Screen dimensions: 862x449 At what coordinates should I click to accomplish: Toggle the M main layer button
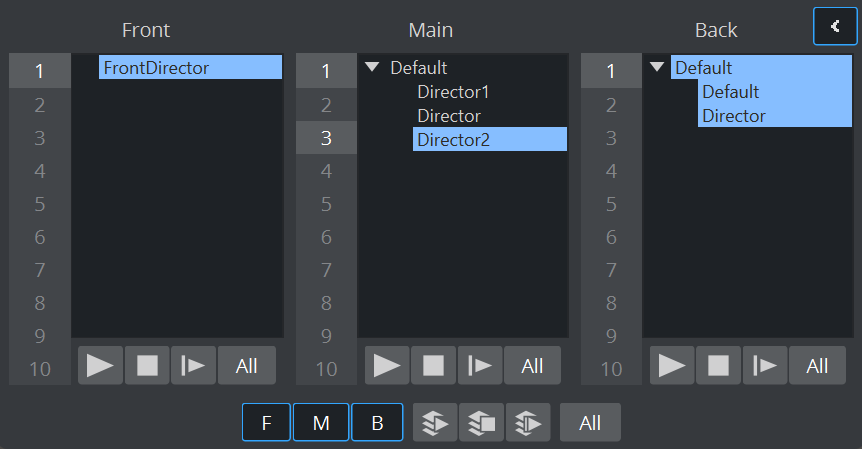[x=321, y=423]
